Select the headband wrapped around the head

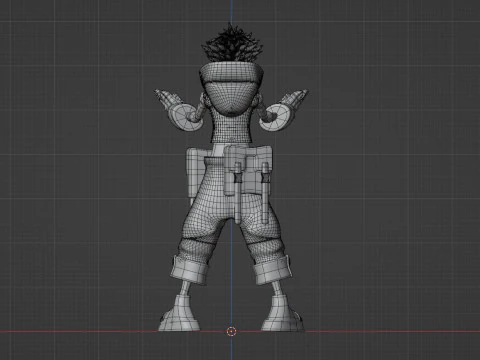point(232,73)
